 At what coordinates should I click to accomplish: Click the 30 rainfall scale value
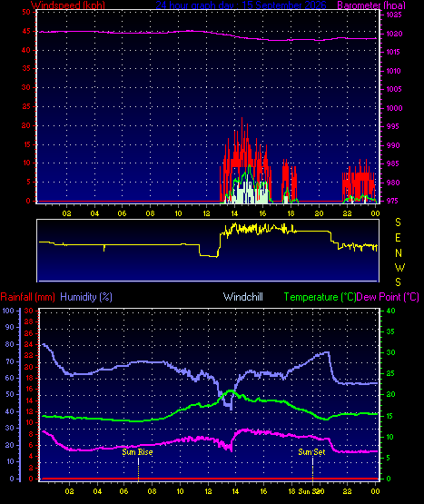29,311
